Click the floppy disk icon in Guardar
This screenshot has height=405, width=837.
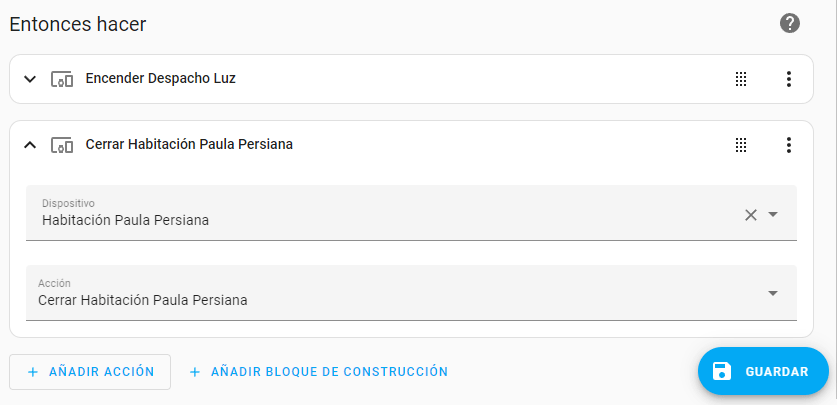(722, 372)
